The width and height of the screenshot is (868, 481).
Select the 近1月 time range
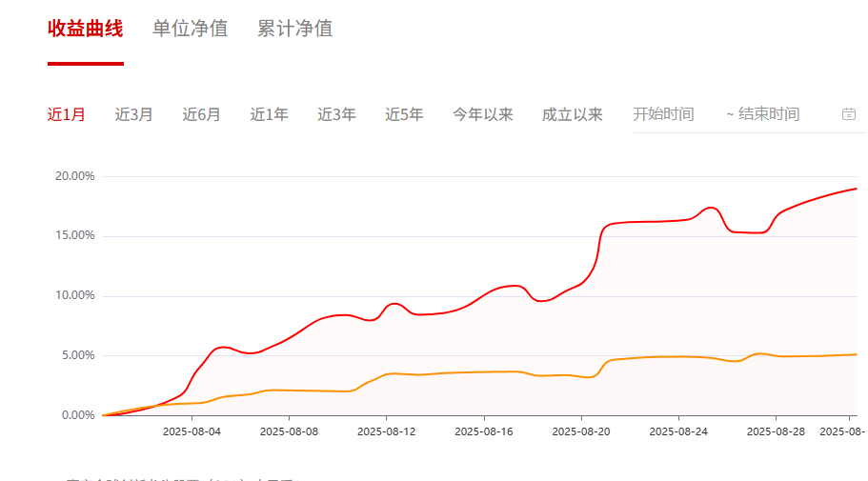click(x=67, y=114)
